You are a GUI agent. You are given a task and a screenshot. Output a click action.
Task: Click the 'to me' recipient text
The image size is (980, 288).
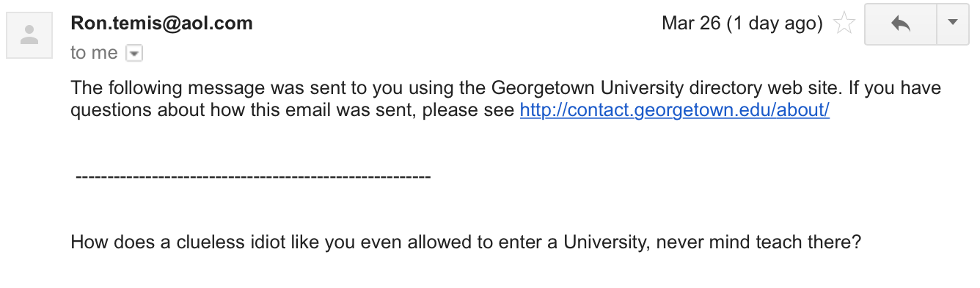click(94, 53)
